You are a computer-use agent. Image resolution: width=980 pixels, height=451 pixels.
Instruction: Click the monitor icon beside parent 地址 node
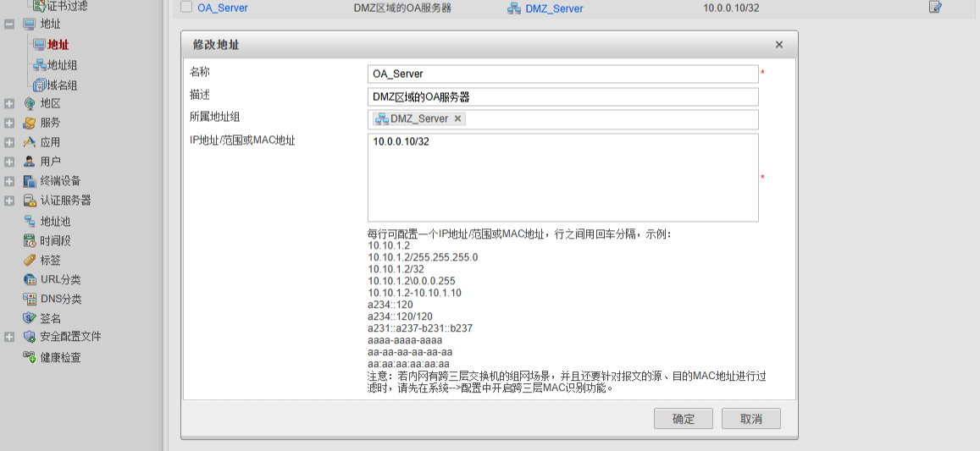click(x=30, y=25)
